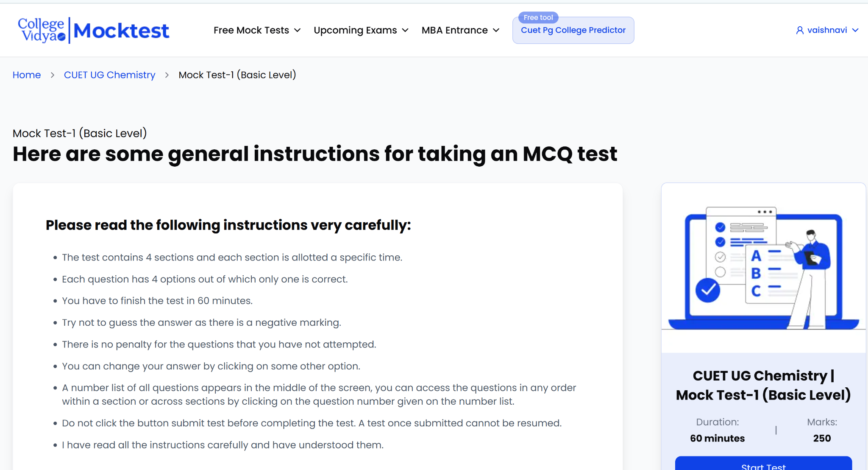This screenshot has height=470, width=868.
Task: Click the Free Mock Tests menu label
Action: (251, 31)
